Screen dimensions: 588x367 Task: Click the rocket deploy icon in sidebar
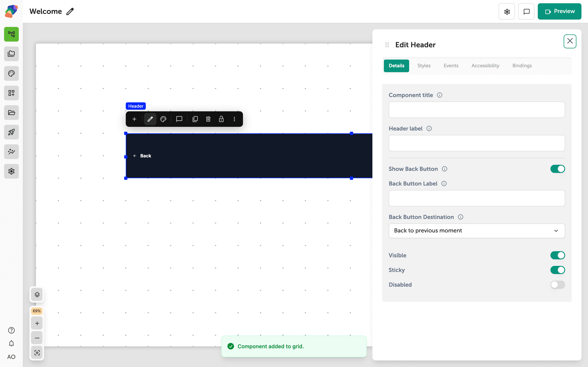11,132
